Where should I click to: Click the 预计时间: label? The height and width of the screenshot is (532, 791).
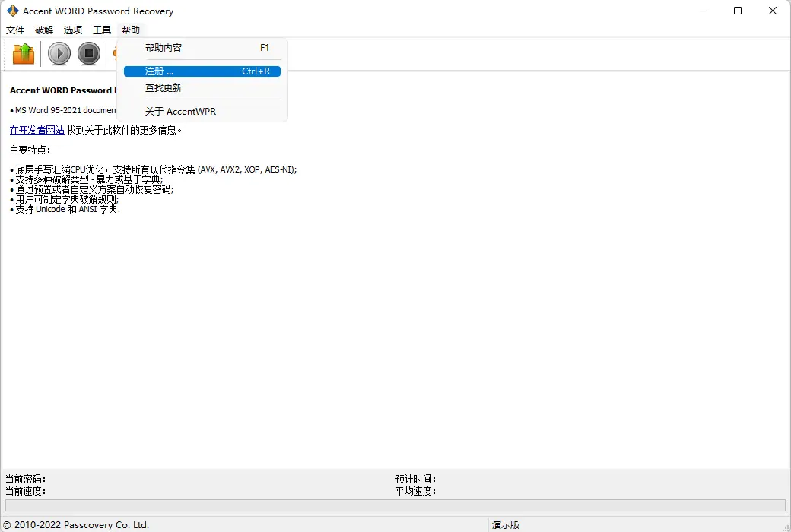coord(416,479)
